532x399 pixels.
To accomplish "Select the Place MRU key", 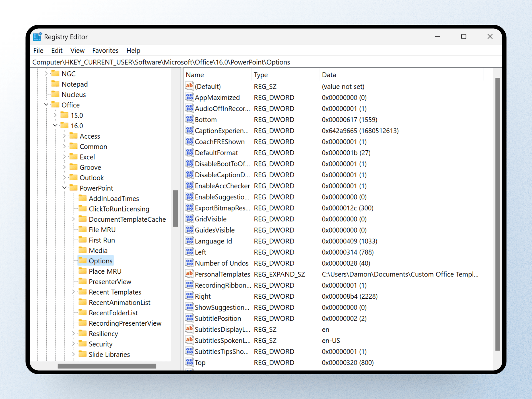I will point(105,271).
